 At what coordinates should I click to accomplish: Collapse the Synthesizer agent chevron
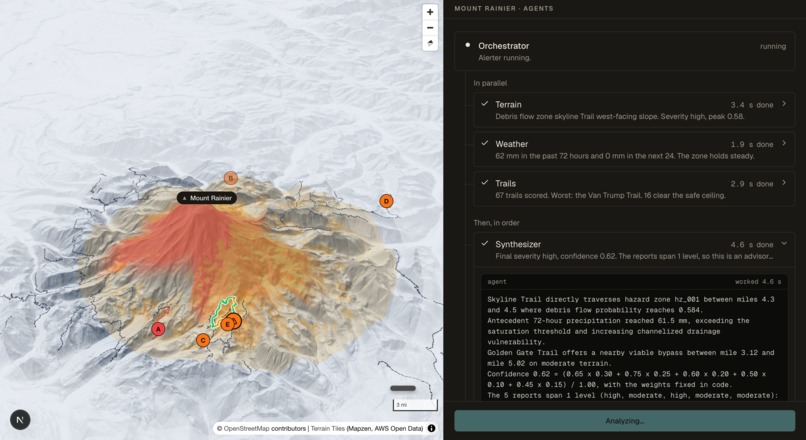click(784, 244)
